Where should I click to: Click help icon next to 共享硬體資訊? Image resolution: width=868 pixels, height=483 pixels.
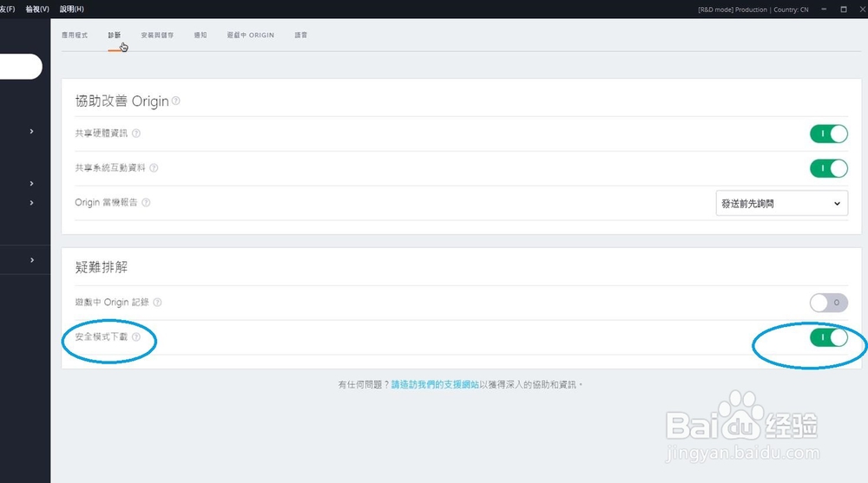pyautogui.click(x=136, y=134)
